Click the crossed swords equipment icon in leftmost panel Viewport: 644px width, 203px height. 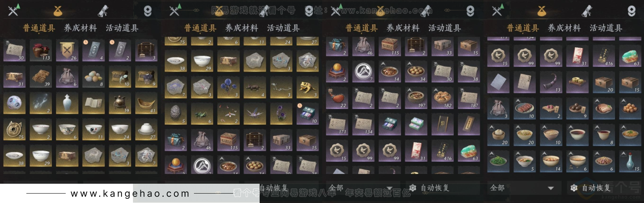13,10
